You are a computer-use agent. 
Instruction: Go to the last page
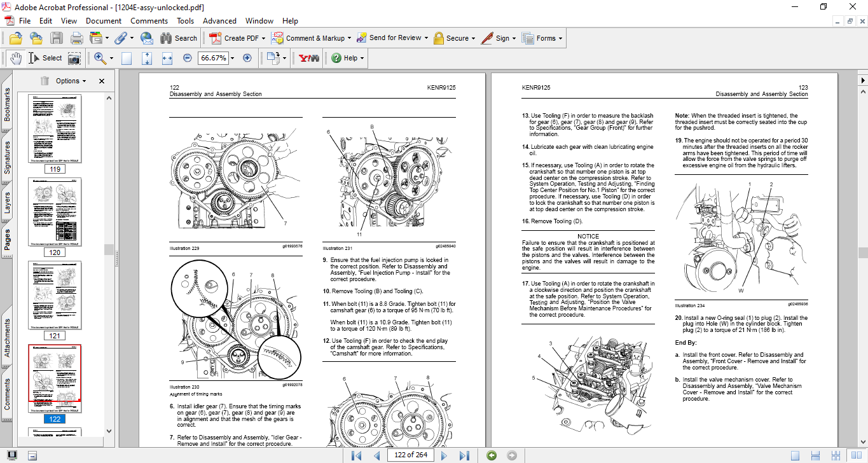(x=464, y=455)
